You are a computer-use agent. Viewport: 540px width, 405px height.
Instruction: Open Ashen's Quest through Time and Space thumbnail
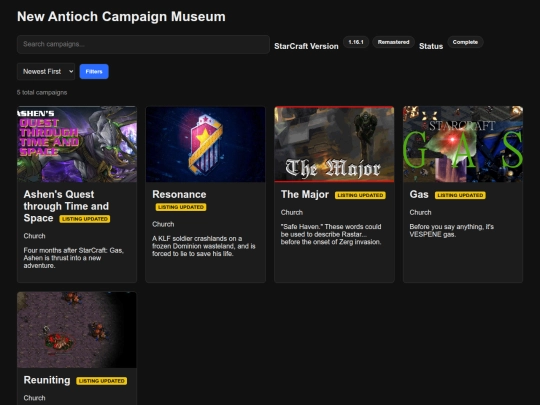point(77,144)
